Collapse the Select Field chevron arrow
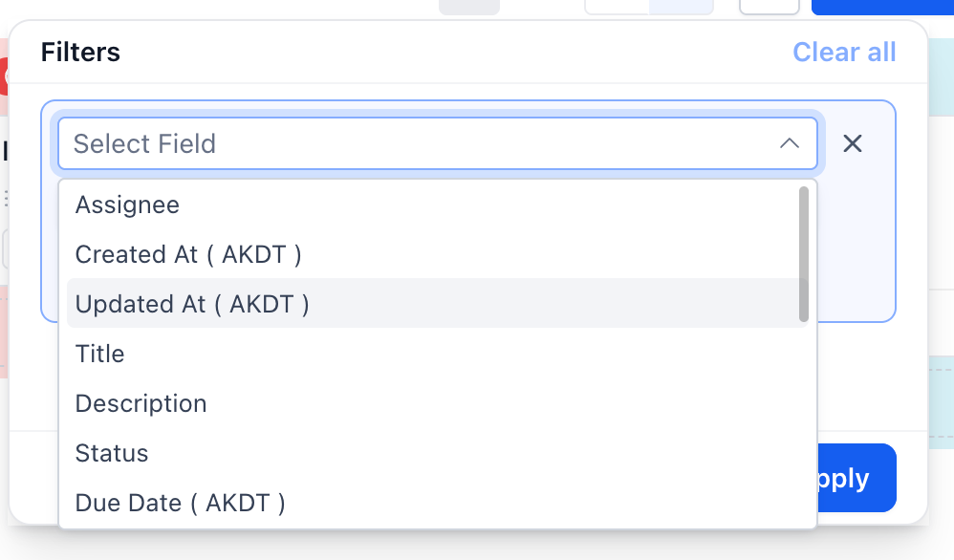This screenshot has width=954, height=560. click(x=790, y=143)
